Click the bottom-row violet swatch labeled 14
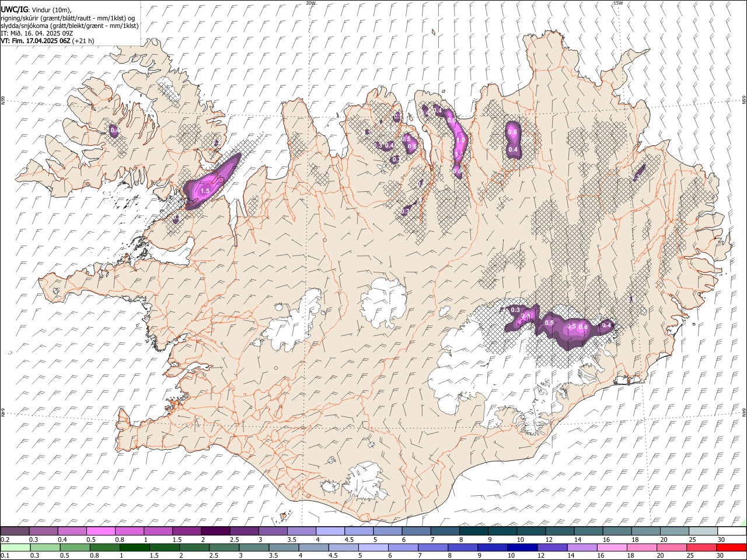747x560 pixels. (582, 547)
